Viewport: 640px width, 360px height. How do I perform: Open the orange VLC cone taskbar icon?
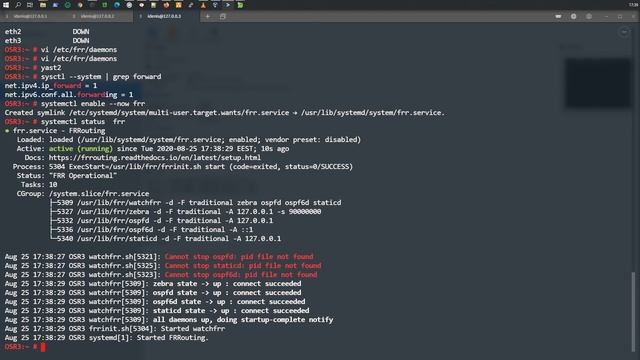203,5
